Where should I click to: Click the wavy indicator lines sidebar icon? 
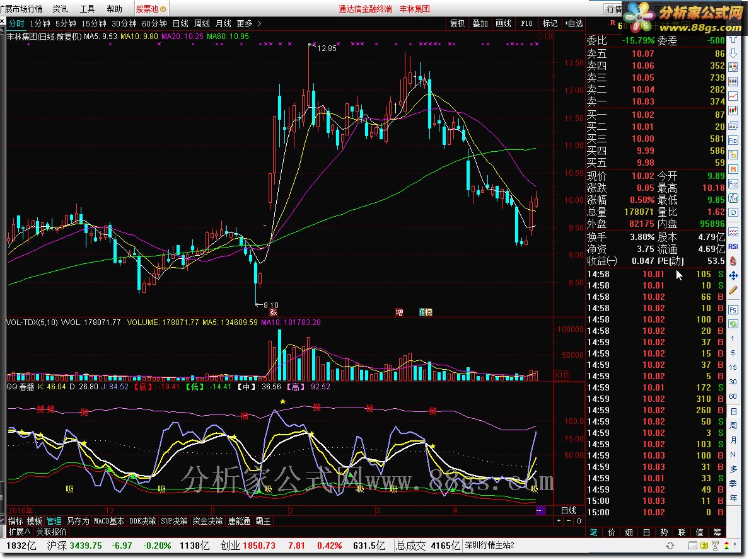(733, 232)
